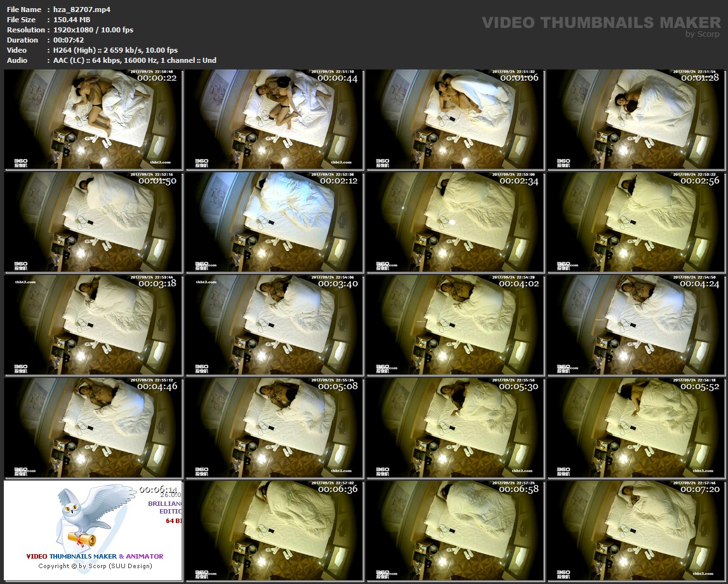728x584 pixels.
Task: Select the thumbnail stamped 00:05:08
Action: point(274,428)
